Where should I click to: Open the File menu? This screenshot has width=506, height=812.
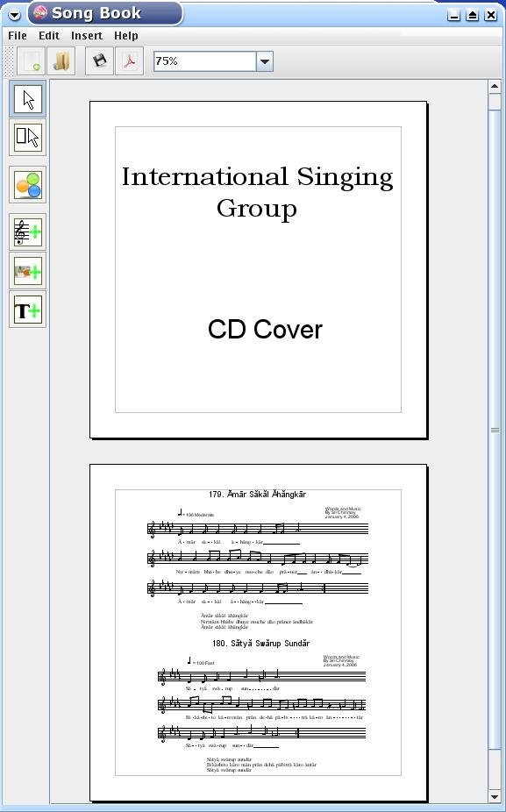click(x=18, y=36)
